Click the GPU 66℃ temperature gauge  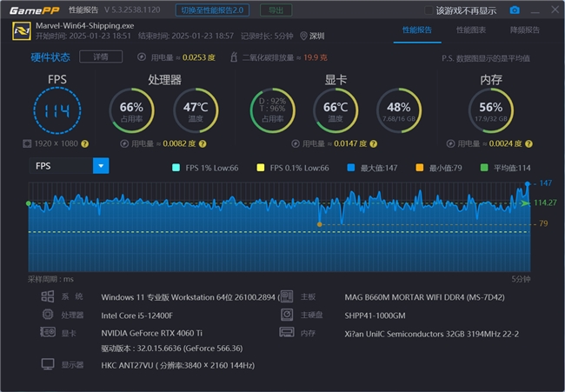point(336,110)
